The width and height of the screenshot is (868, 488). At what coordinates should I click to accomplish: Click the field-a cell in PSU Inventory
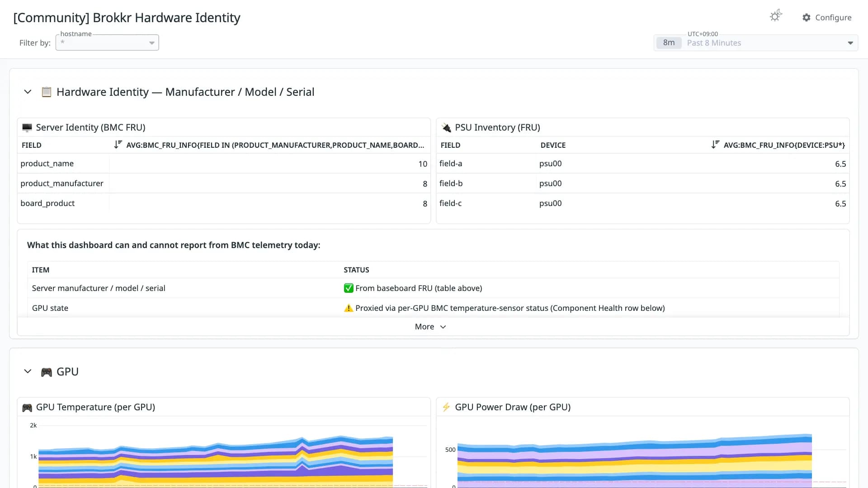tap(451, 164)
